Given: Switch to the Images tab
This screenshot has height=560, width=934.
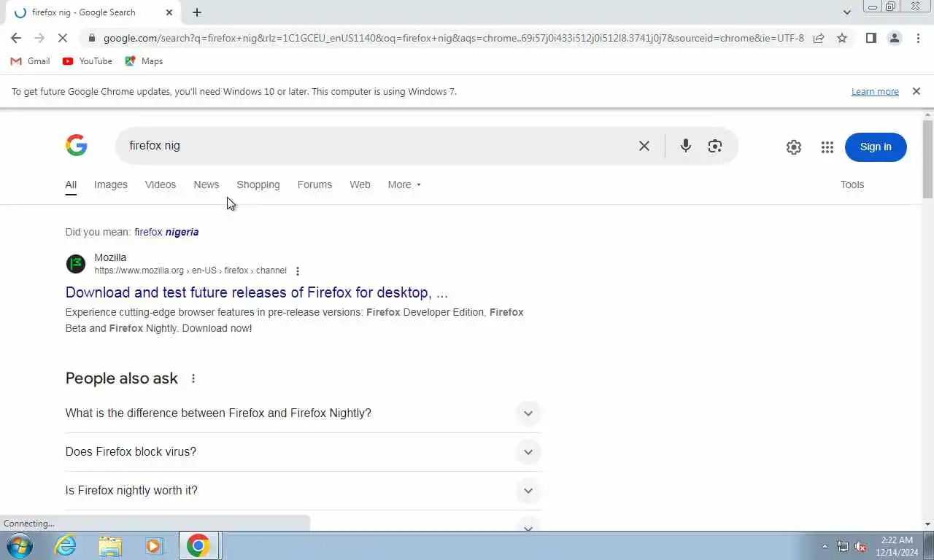Looking at the screenshot, I should 111,184.
